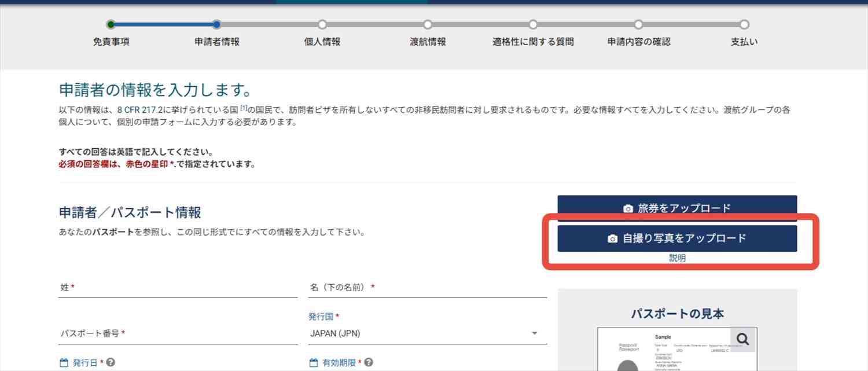Open the 申請内容の確認 step
Viewport: 868px width, 371px height.
[x=638, y=24]
